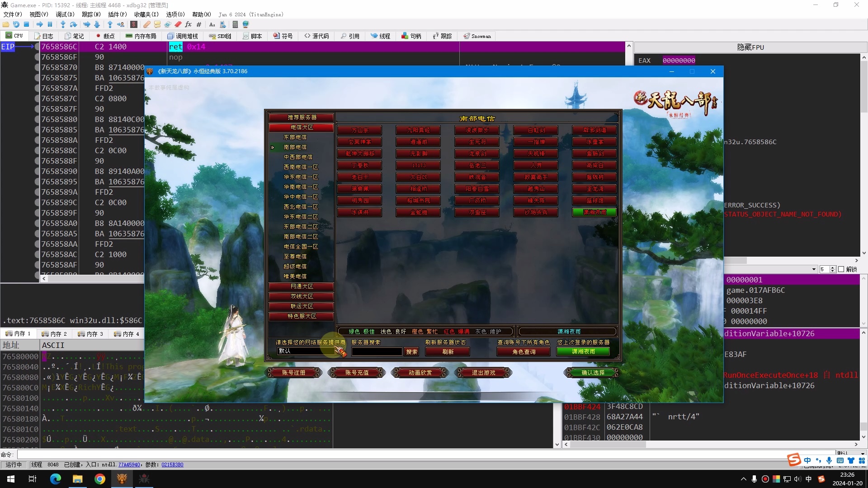
Task: Switch to the 断点 tab
Action: [x=105, y=36]
